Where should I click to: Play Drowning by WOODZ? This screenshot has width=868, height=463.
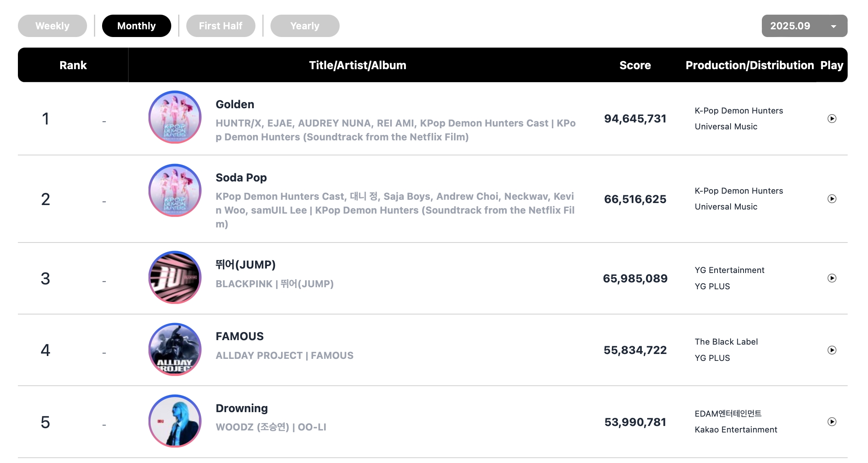[x=832, y=422]
